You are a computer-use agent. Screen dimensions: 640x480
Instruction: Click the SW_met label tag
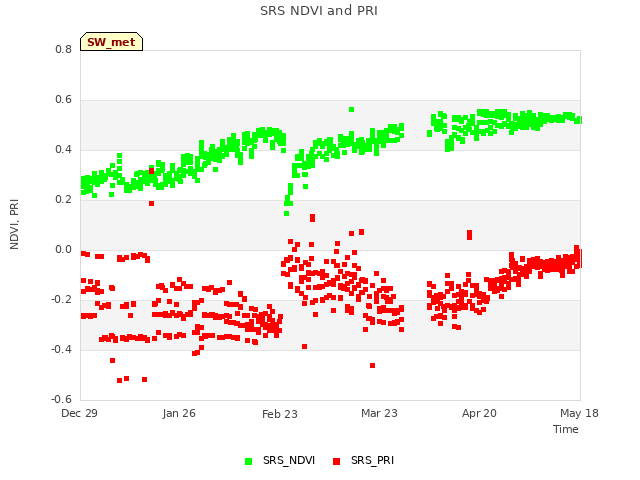111,42
